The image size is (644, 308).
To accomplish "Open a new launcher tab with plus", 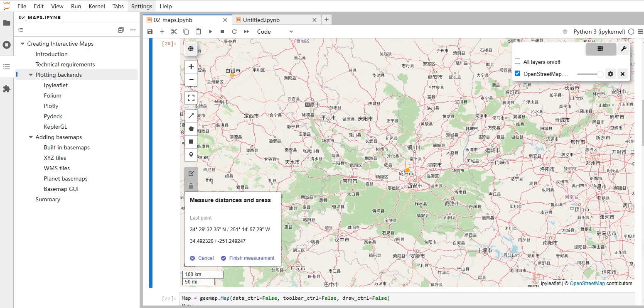I will [x=327, y=20].
